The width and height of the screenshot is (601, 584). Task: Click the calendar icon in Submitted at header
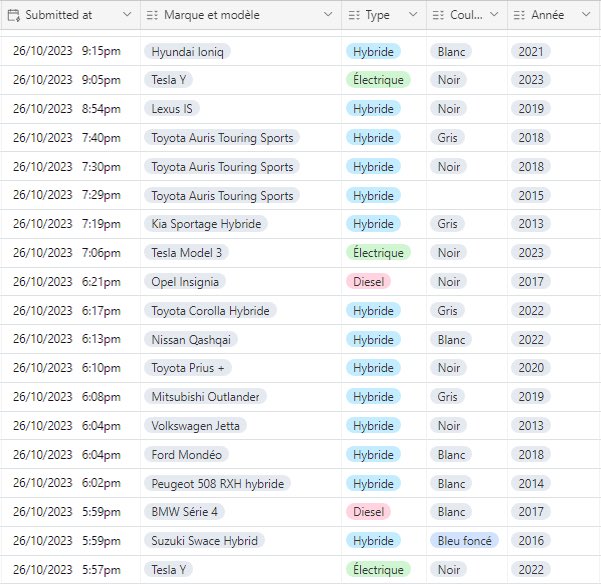click(x=14, y=15)
